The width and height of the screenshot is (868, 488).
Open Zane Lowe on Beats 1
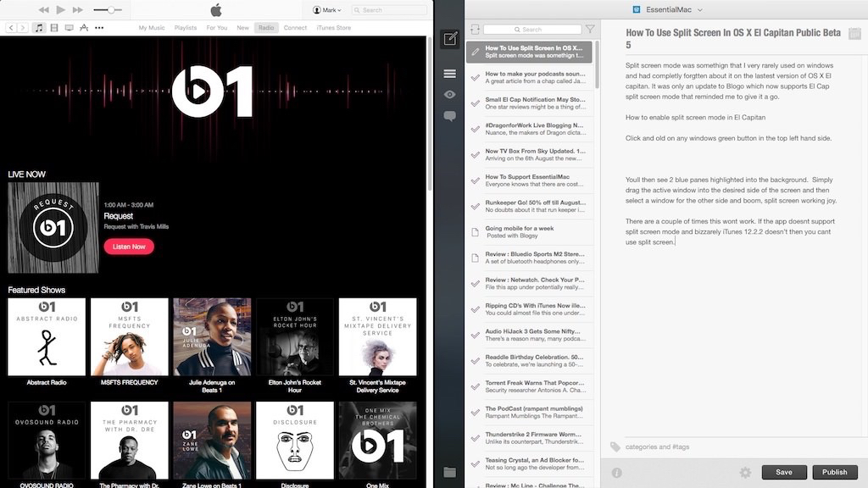point(212,441)
